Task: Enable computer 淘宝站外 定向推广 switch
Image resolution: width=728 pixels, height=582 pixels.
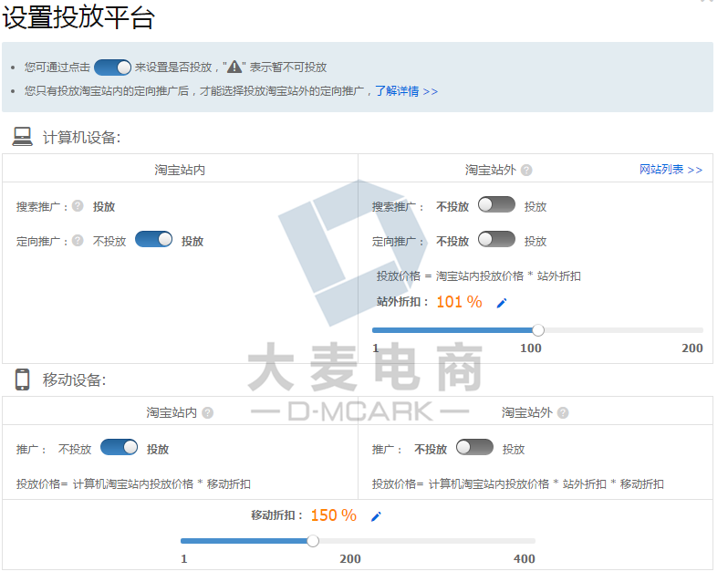Action: (x=496, y=240)
